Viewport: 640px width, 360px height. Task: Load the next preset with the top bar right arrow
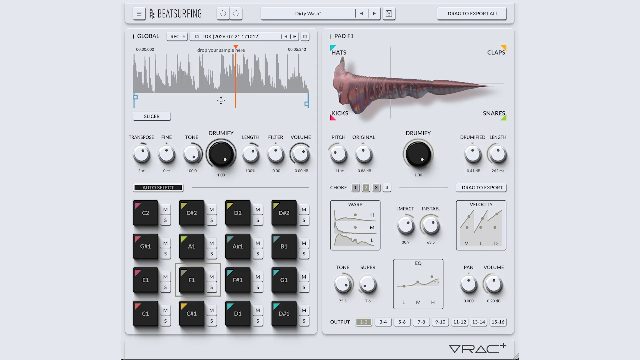coord(374,13)
